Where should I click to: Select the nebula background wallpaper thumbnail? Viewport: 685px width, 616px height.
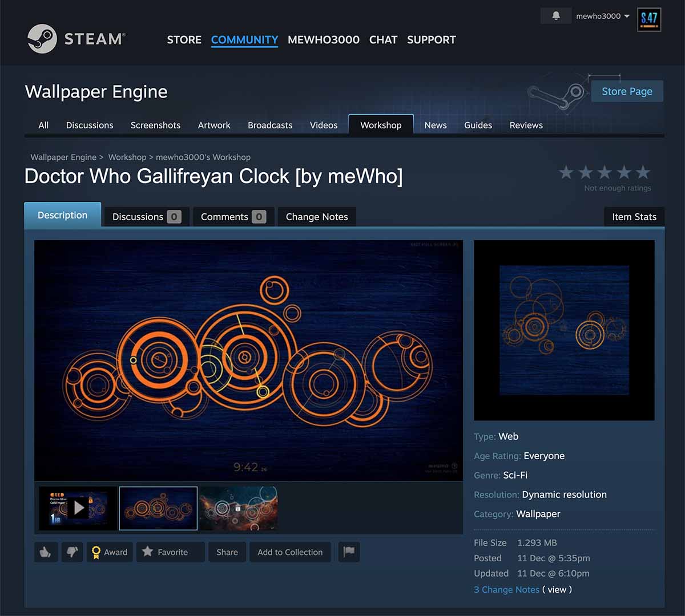coord(238,508)
